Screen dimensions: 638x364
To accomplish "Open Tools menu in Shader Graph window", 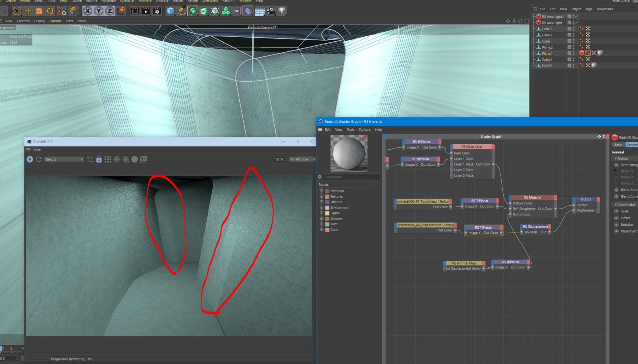I will click(351, 129).
